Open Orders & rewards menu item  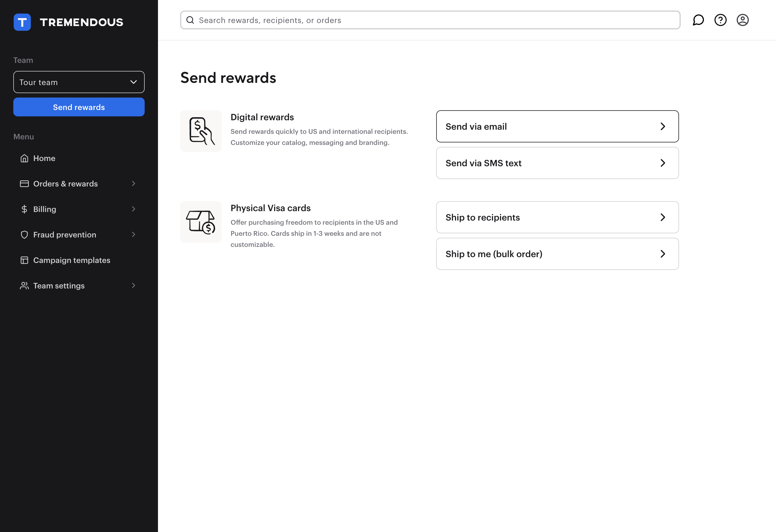pos(79,183)
